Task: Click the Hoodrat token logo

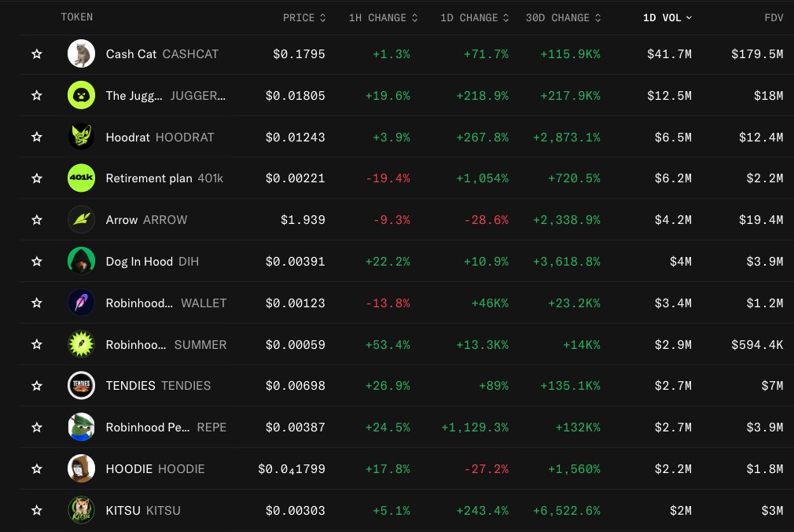Action: coord(81,137)
